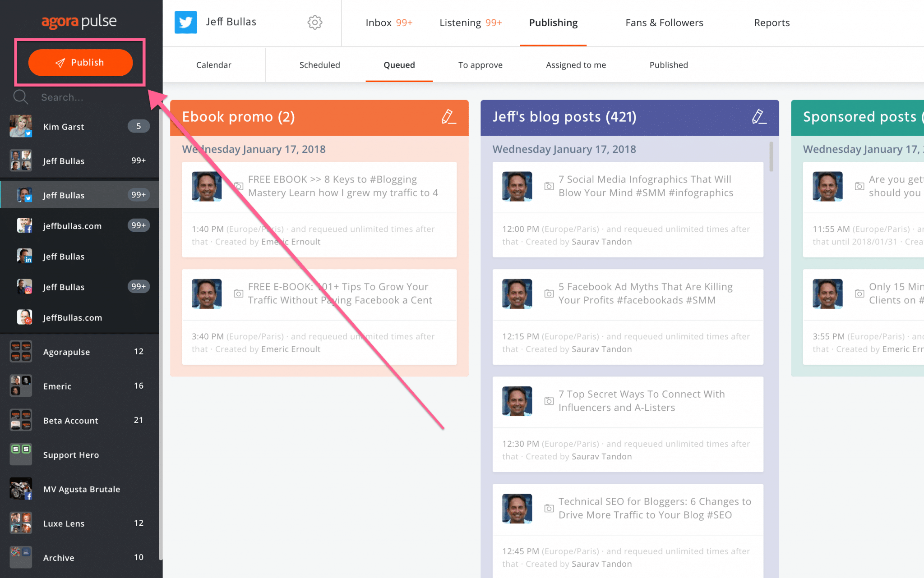View posts To approve

tap(480, 65)
